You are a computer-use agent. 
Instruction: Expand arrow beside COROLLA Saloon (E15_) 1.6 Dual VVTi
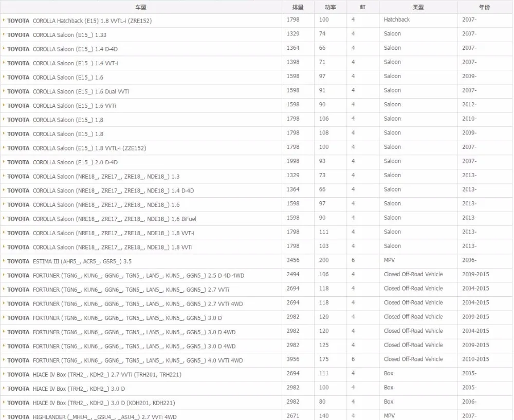[x=4, y=91]
